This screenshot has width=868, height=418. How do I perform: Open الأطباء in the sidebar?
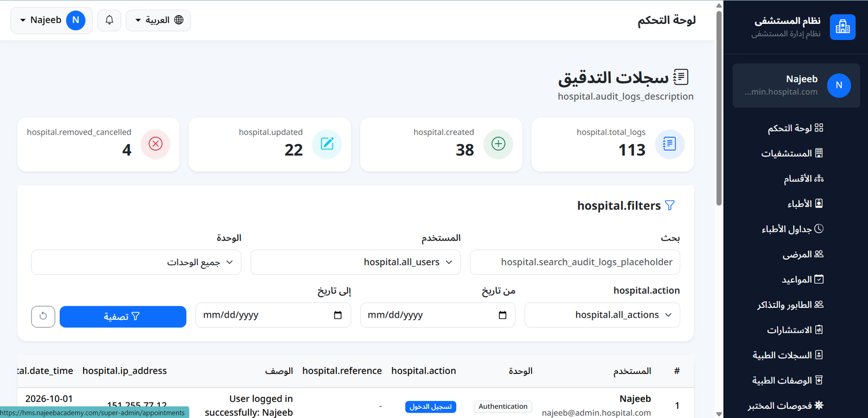(805, 204)
